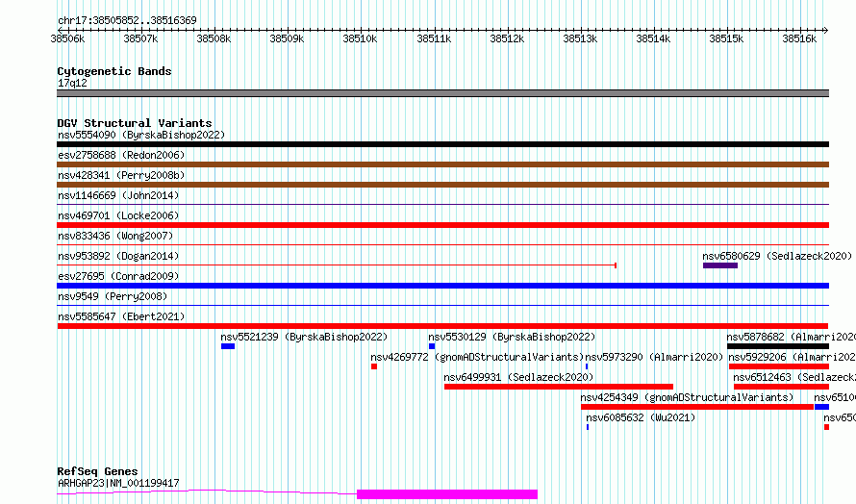Click the RefSeq Genes track title
The image size is (856, 504).
(x=98, y=471)
